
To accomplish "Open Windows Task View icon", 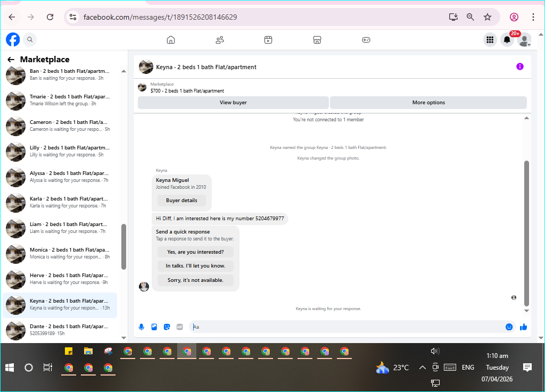I will [x=47, y=368].
